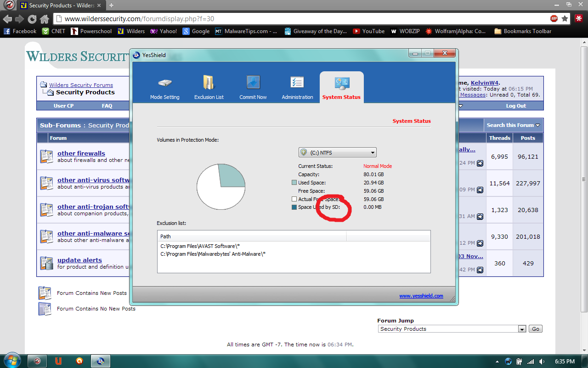Expand the Search this Forum dropdown
Screen dimensions: 588x368
[514, 125]
